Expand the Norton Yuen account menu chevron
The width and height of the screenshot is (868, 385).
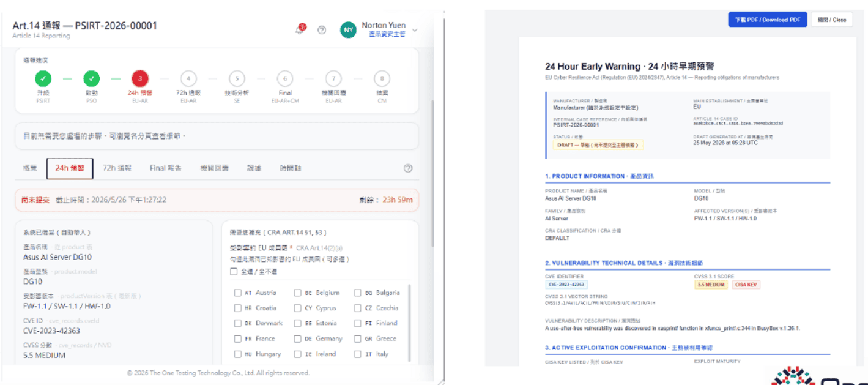pos(415,30)
